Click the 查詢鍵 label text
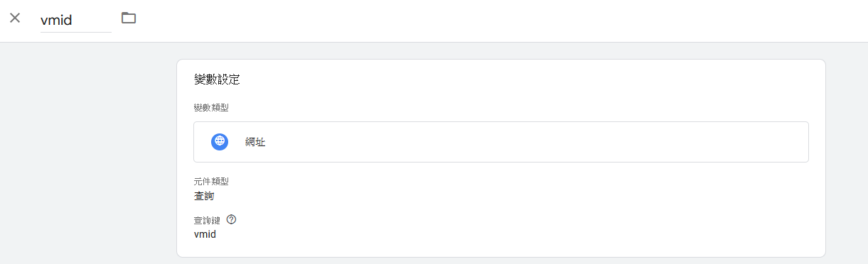Viewport: 868px width, 264px height. pos(207,220)
